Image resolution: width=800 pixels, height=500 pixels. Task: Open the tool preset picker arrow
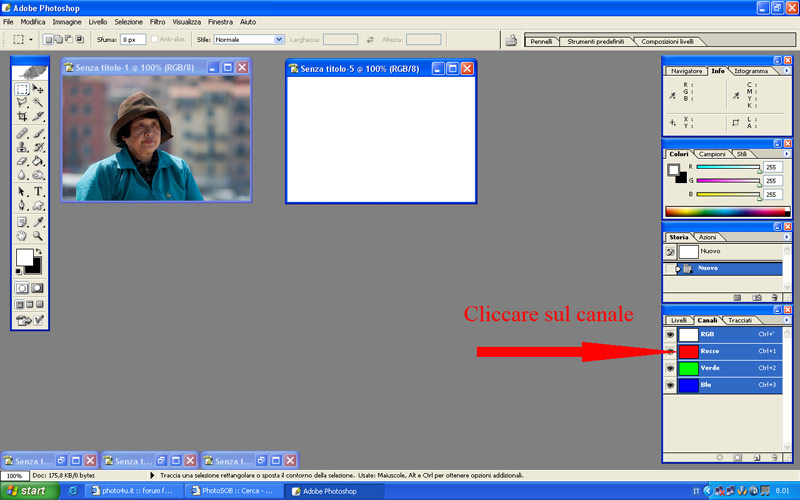pos(32,39)
